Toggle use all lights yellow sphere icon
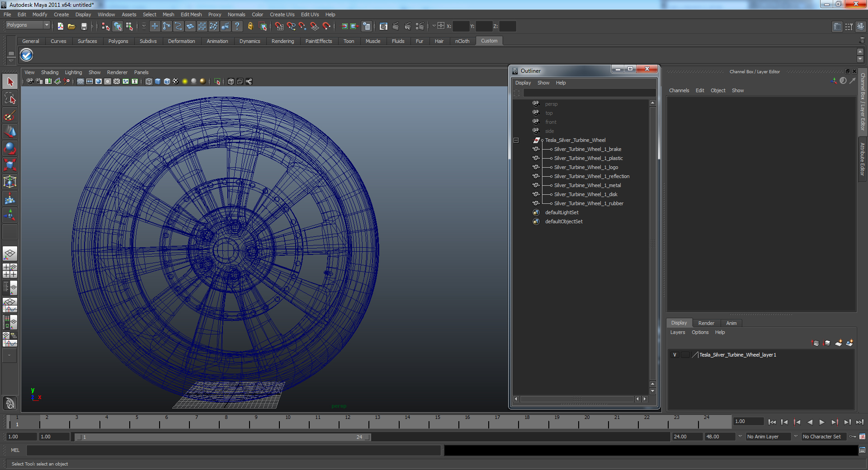868x470 pixels. 185,81
